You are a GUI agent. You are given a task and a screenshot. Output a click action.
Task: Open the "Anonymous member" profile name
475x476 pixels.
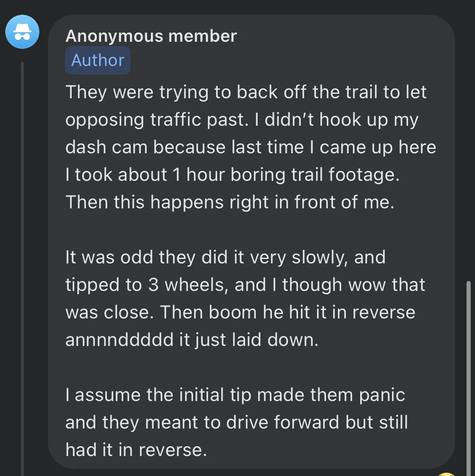pyautogui.click(x=151, y=36)
